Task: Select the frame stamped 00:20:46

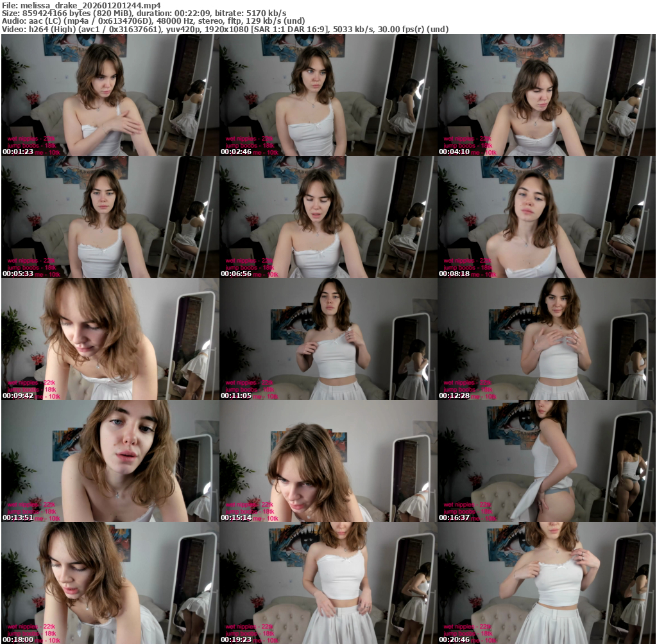Action: click(547, 583)
